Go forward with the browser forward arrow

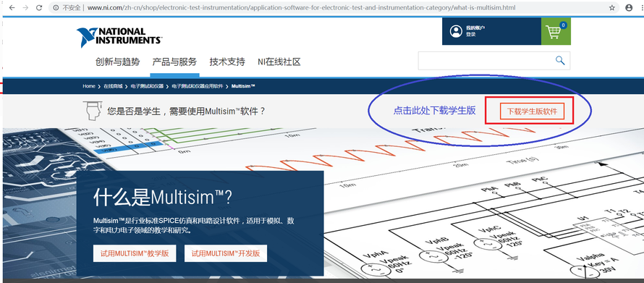[x=25, y=7]
